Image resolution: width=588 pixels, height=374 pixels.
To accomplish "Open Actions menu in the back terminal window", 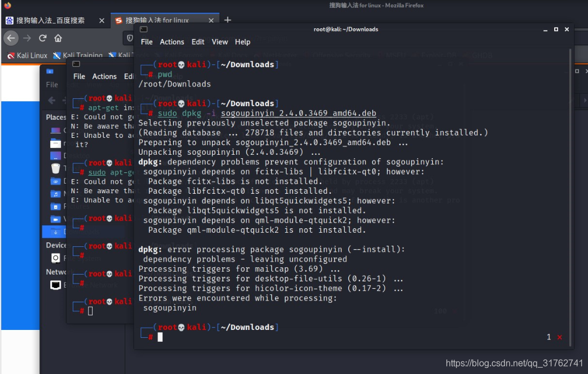I will pyautogui.click(x=104, y=77).
